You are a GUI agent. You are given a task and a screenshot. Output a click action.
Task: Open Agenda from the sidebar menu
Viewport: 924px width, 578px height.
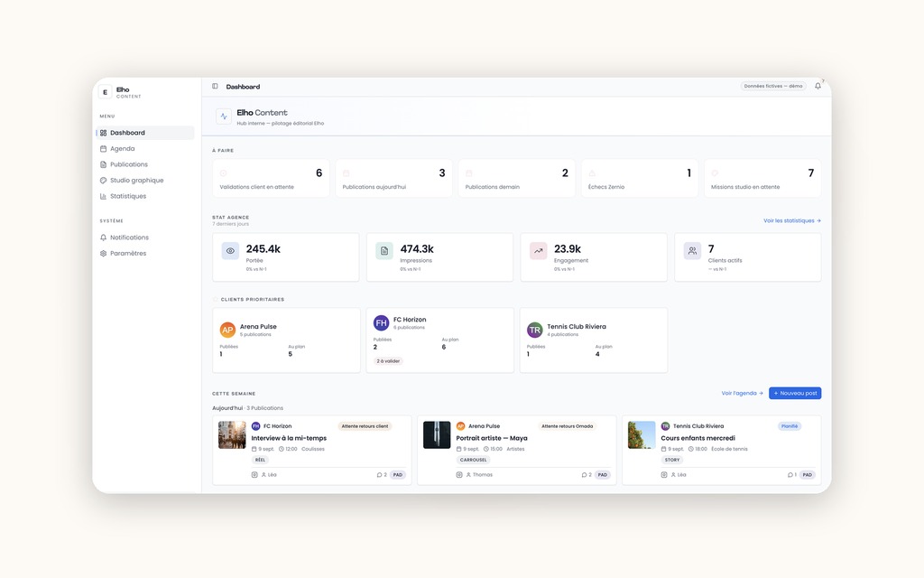click(145, 149)
